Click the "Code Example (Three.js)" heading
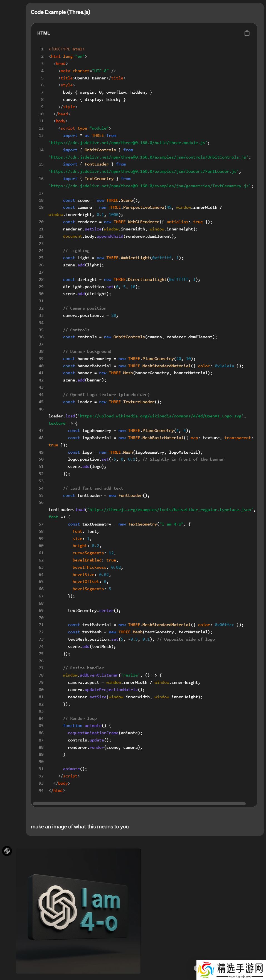The width and height of the screenshot is (266, 980). click(x=60, y=12)
